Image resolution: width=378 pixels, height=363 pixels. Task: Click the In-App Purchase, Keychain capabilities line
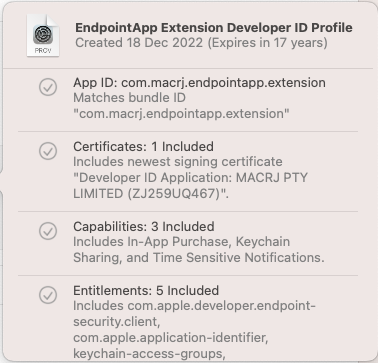coord(181,242)
